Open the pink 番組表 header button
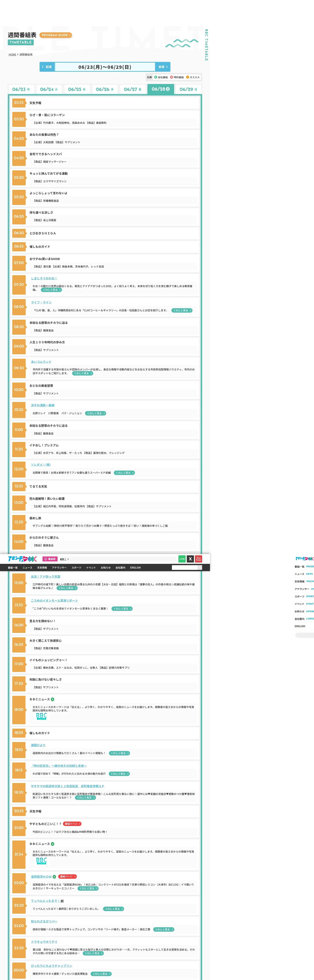This screenshot has width=314, height=980. pyautogui.click(x=50, y=559)
